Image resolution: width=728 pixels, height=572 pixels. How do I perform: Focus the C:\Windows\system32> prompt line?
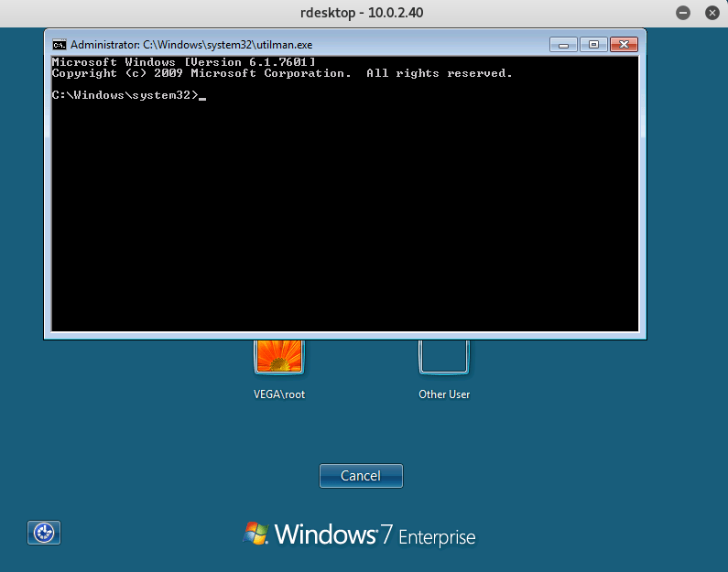click(x=125, y=95)
